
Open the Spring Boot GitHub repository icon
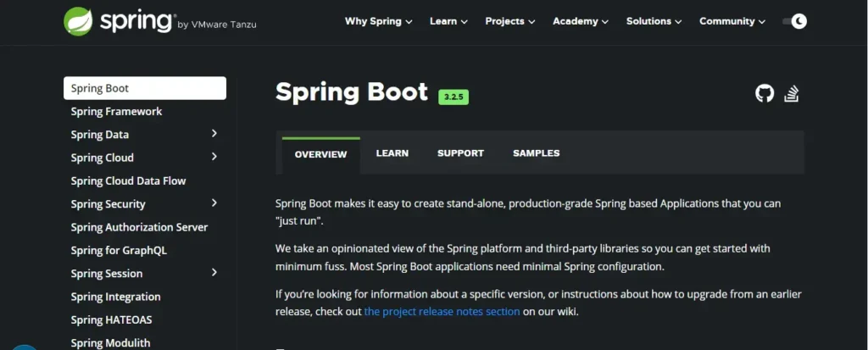point(765,93)
